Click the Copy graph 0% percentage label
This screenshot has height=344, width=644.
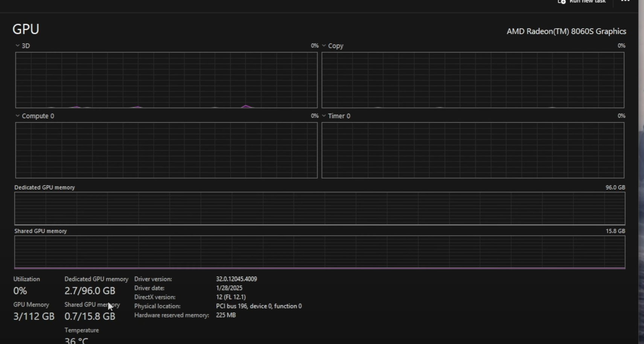[x=621, y=45]
